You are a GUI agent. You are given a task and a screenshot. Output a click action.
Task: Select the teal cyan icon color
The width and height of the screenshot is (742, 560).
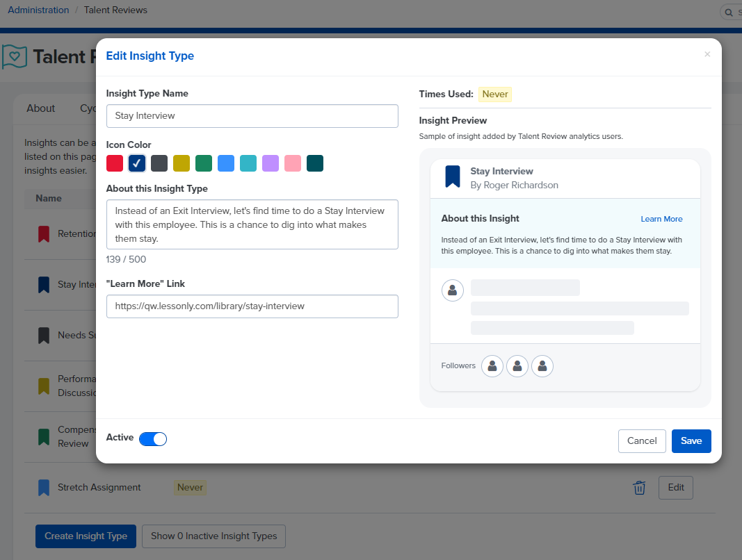[x=248, y=163]
